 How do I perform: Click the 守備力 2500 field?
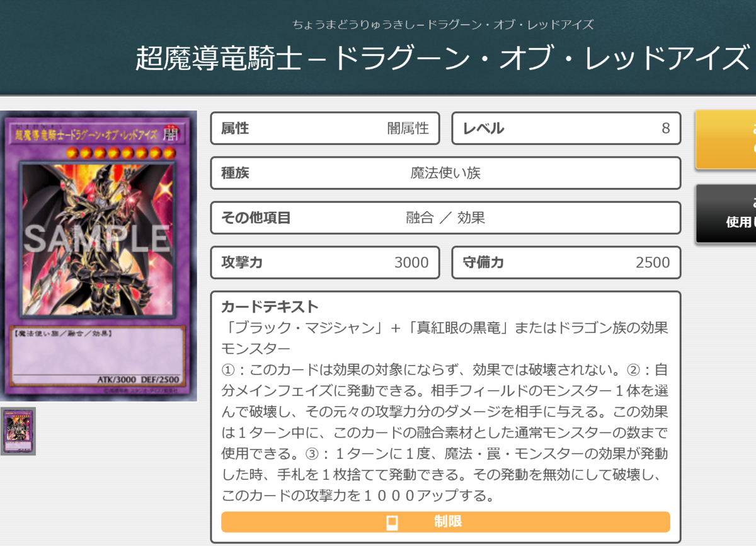click(566, 262)
